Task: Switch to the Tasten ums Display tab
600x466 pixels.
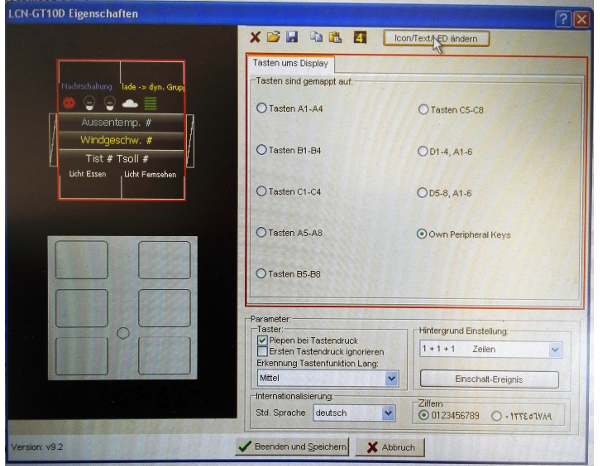Action: (x=285, y=64)
